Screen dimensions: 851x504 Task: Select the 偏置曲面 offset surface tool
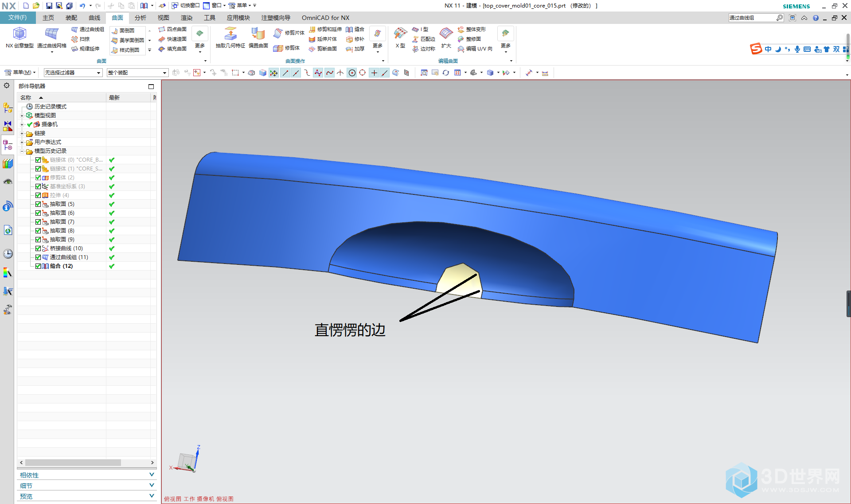[x=258, y=38]
